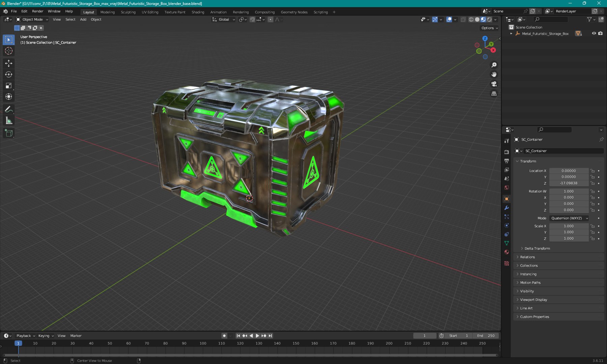Click the Location Z value field
The width and height of the screenshot is (607, 364).
point(569,183)
